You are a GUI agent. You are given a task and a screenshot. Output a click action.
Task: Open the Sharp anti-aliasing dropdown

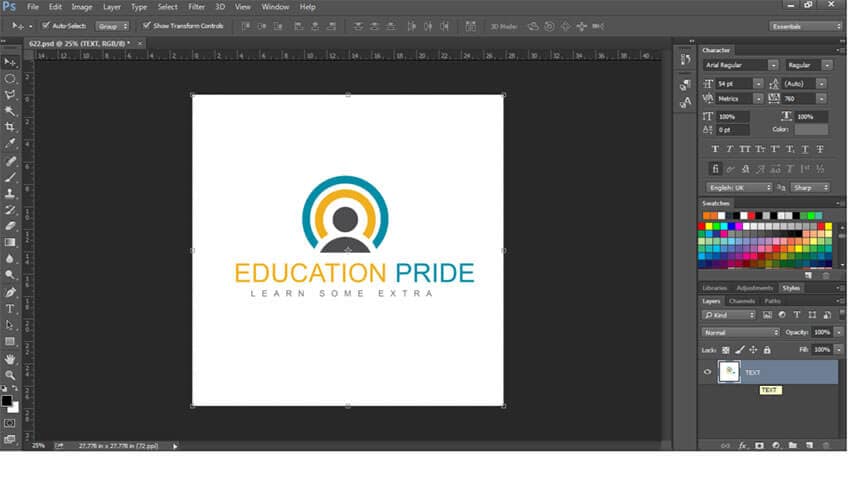pyautogui.click(x=810, y=188)
